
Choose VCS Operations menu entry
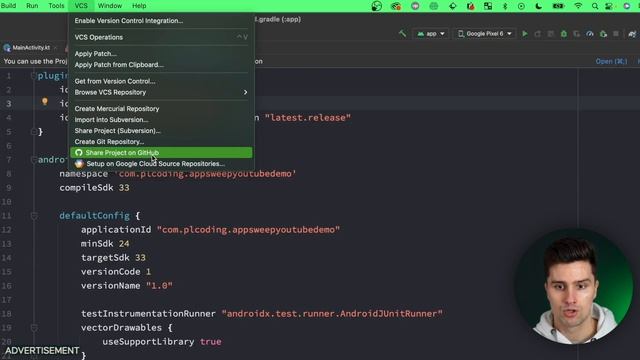(161, 37)
